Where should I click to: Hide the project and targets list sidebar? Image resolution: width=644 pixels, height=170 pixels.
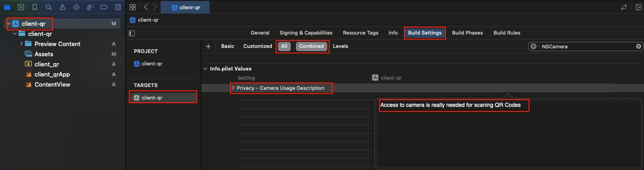coord(132,33)
